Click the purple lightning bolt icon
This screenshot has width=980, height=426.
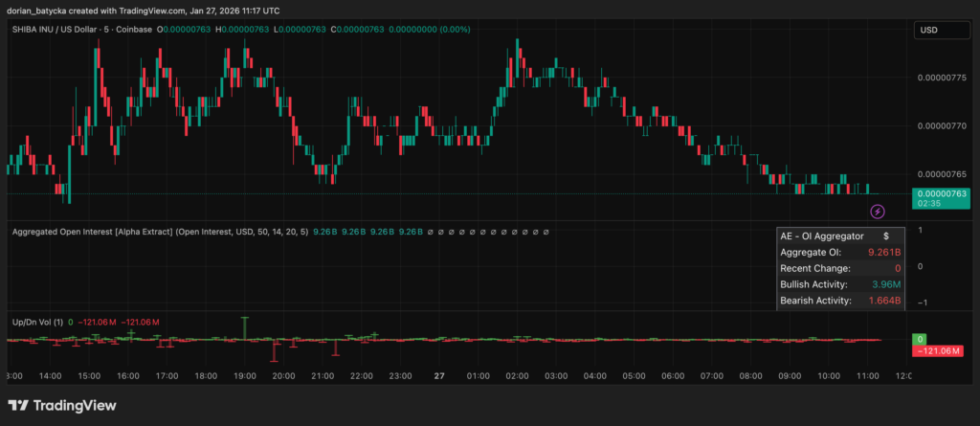tap(877, 211)
